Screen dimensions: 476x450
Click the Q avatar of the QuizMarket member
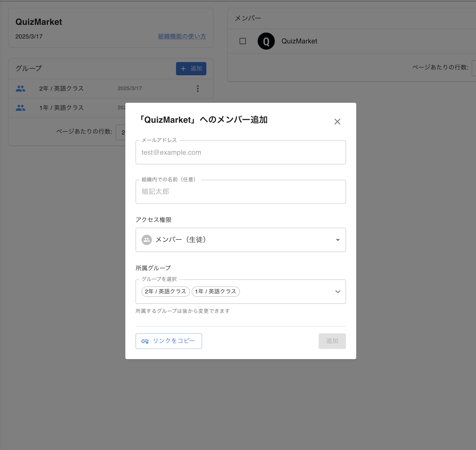[x=266, y=41]
